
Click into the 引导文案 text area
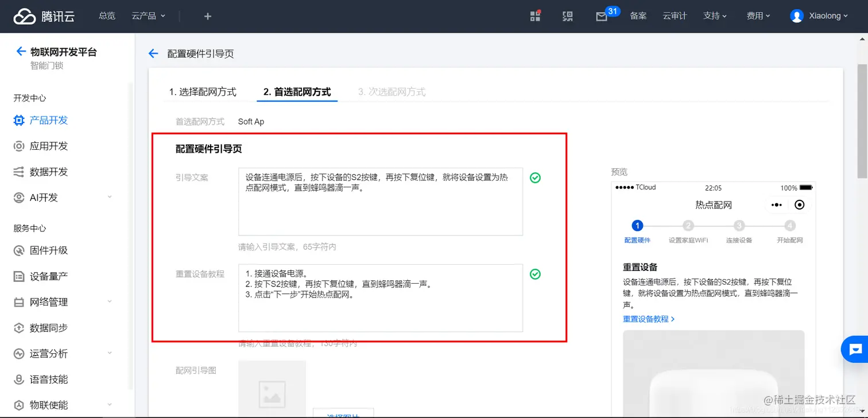click(x=381, y=202)
